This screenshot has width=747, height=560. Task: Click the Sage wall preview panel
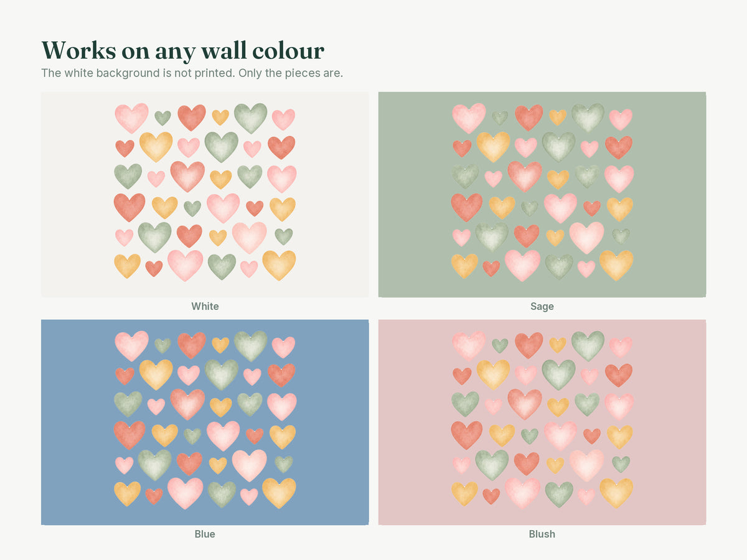(x=542, y=195)
